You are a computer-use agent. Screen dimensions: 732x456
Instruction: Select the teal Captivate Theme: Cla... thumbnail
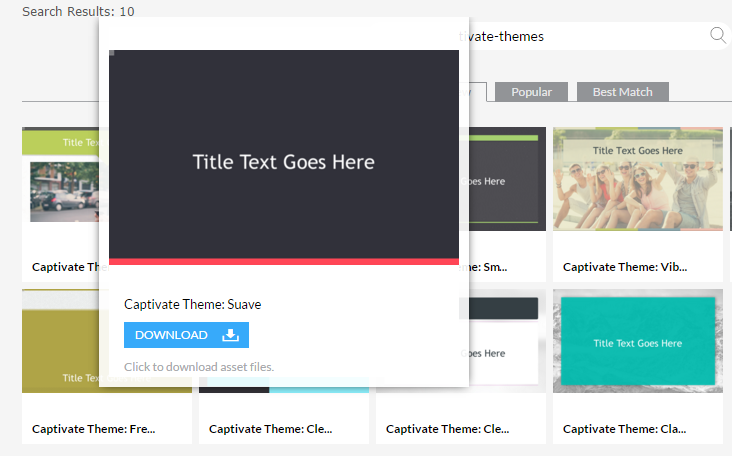[x=638, y=341]
